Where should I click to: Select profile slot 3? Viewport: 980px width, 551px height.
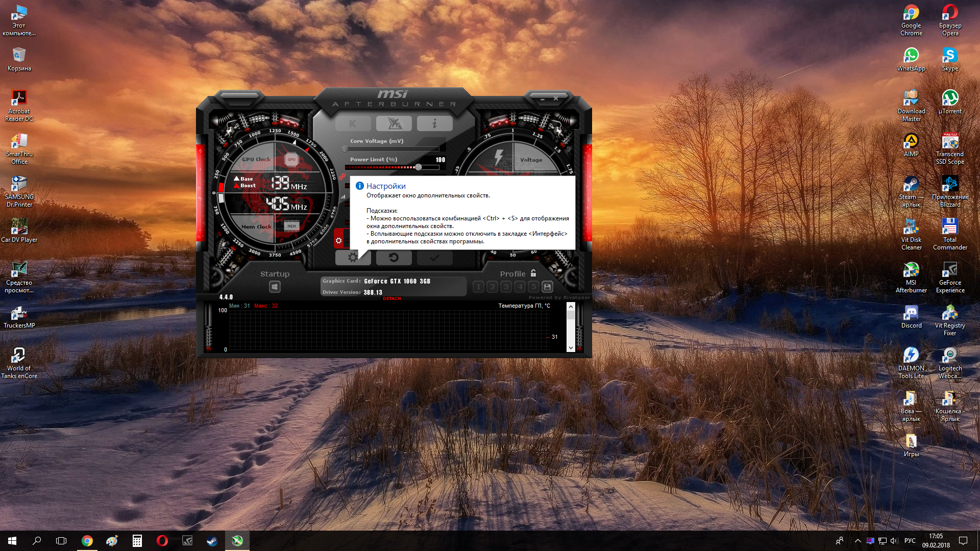(506, 287)
